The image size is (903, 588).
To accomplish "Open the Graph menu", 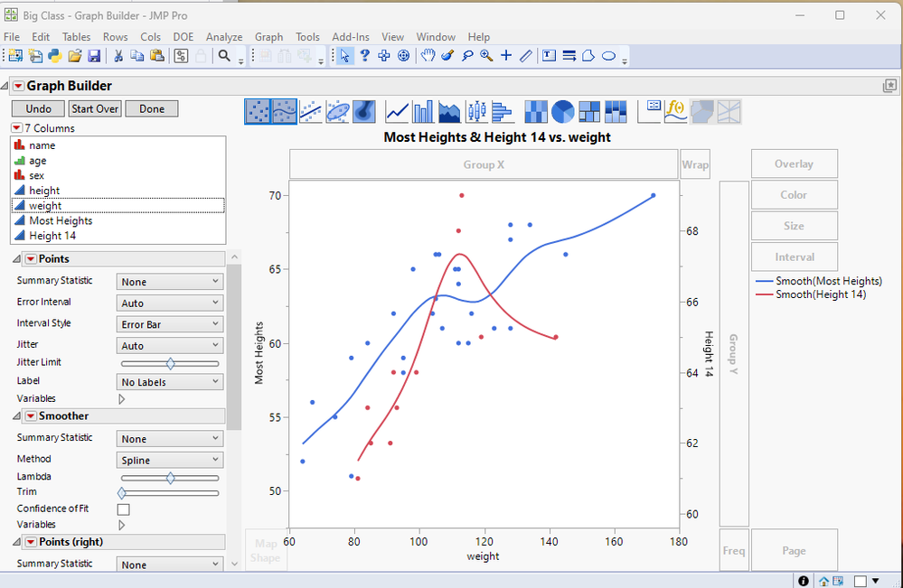I will point(269,37).
